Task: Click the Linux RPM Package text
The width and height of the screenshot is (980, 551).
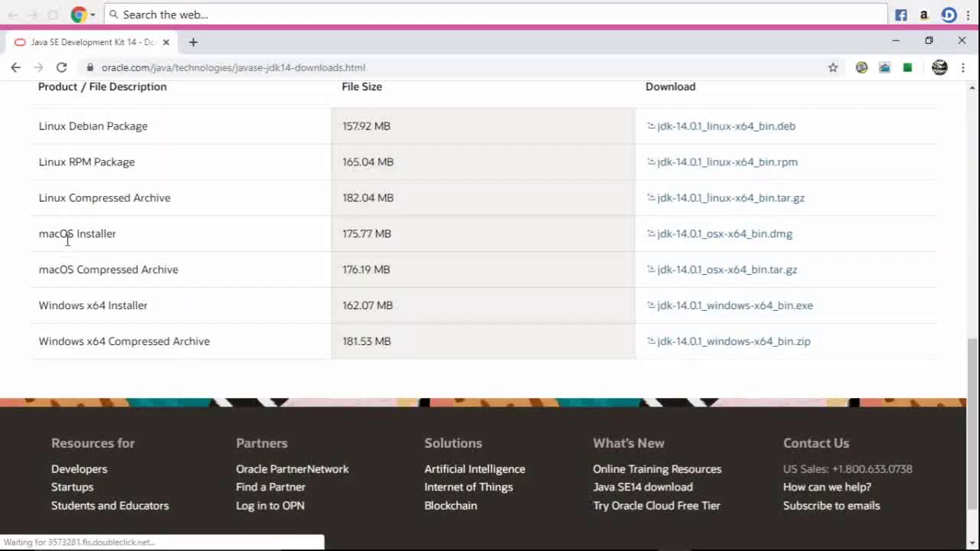Action: (87, 162)
